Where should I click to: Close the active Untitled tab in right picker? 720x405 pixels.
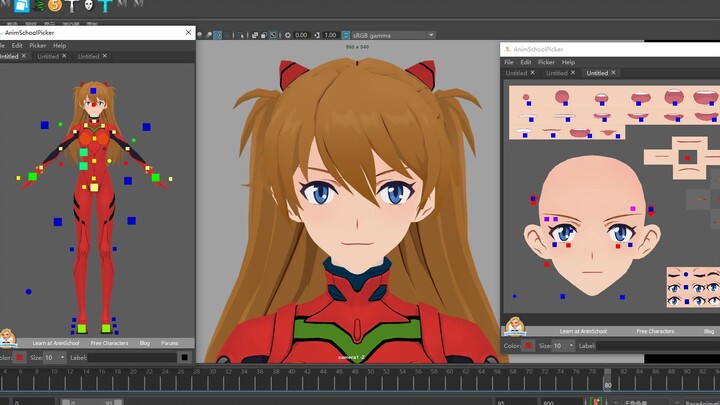613,73
